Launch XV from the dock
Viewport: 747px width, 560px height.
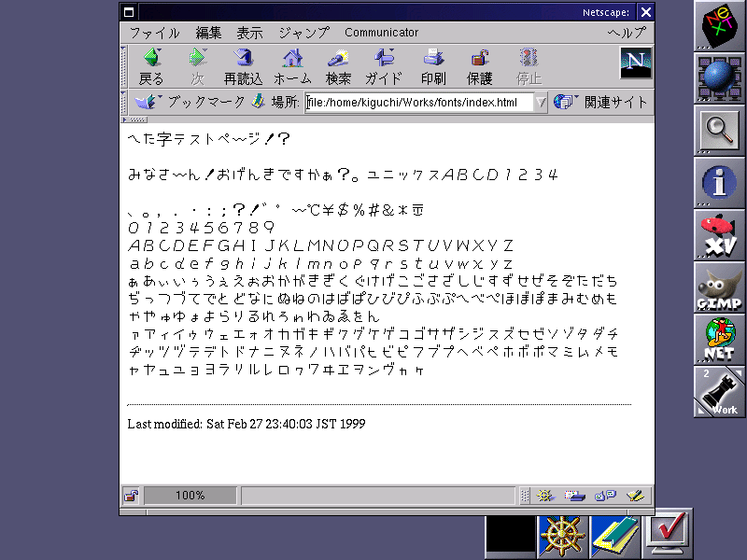pos(719,235)
